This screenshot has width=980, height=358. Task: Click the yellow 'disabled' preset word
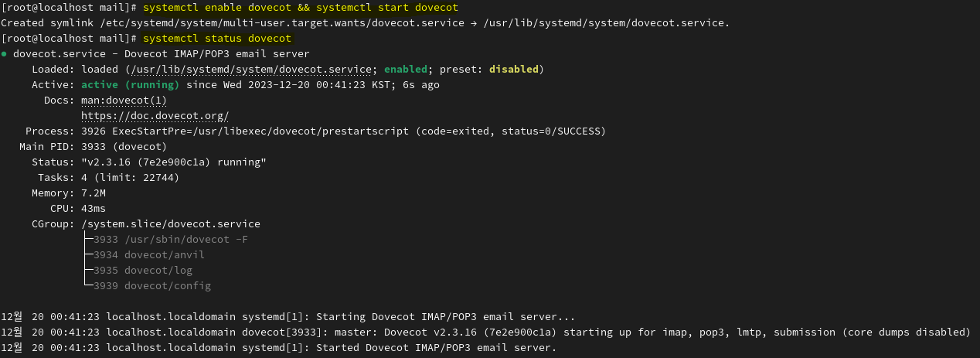[514, 70]
